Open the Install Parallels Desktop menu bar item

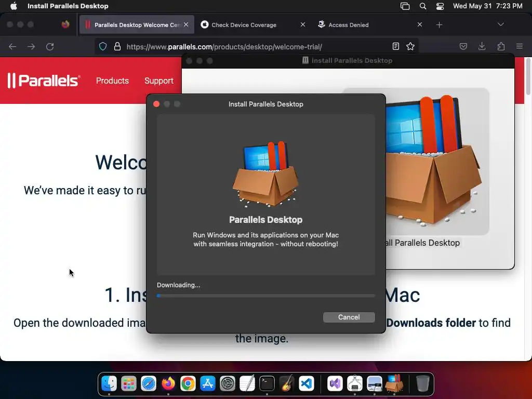click(x=68, y=6)
